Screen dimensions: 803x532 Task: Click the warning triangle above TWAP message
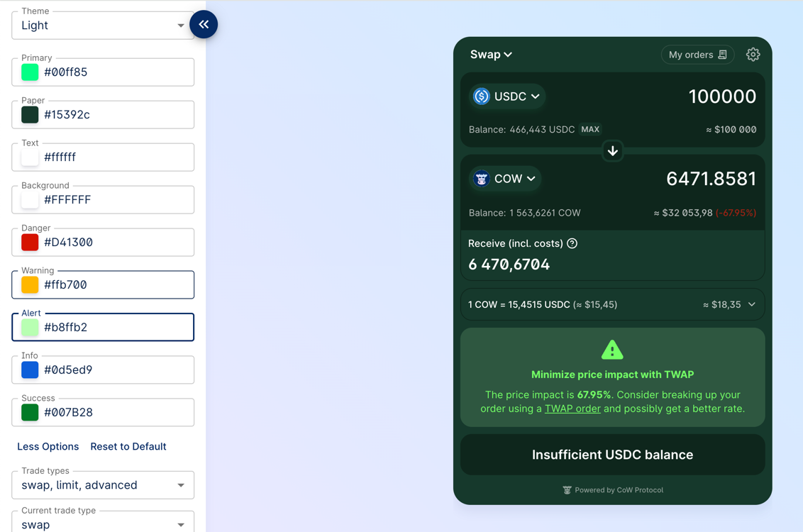(611, 349)
